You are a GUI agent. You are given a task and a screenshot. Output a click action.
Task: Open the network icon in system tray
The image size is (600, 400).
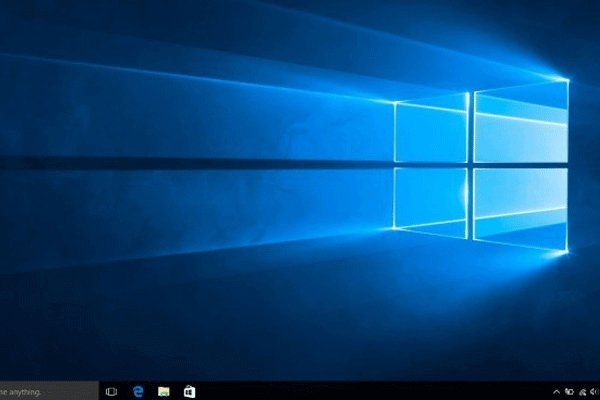tap(580, 391)
